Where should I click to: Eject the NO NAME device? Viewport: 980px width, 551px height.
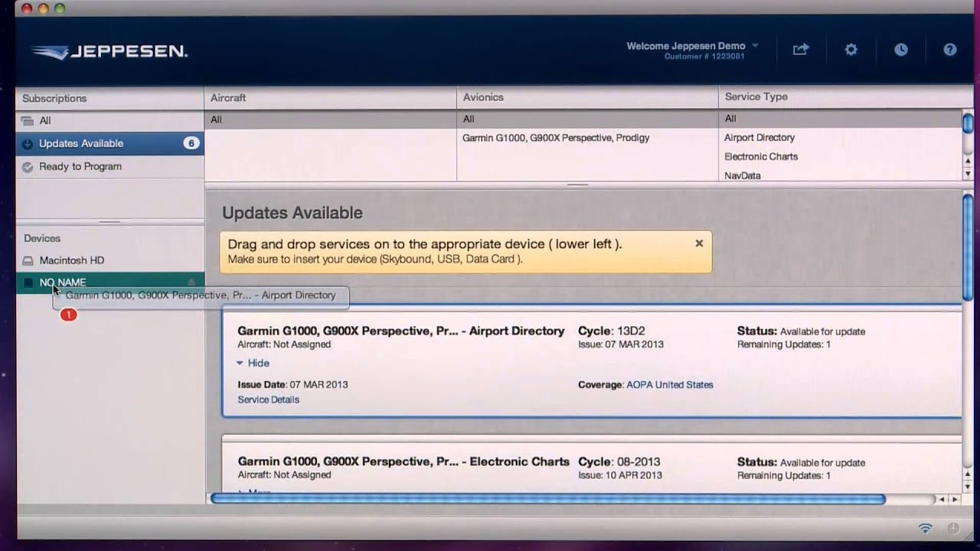(191, 283)
